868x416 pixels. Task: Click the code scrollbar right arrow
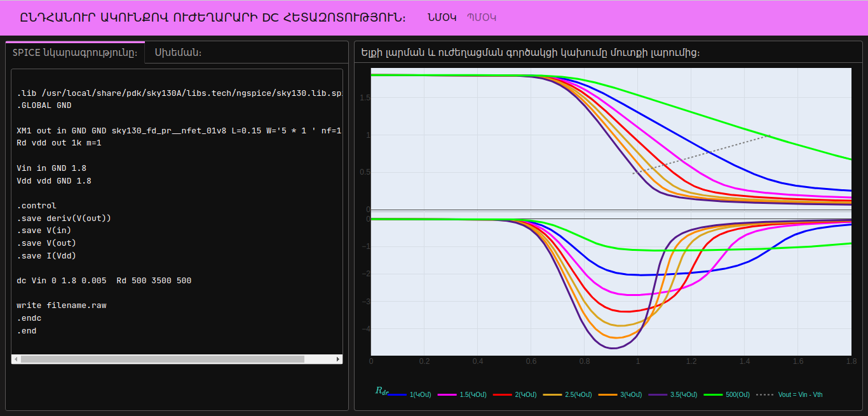coord(337,359)
